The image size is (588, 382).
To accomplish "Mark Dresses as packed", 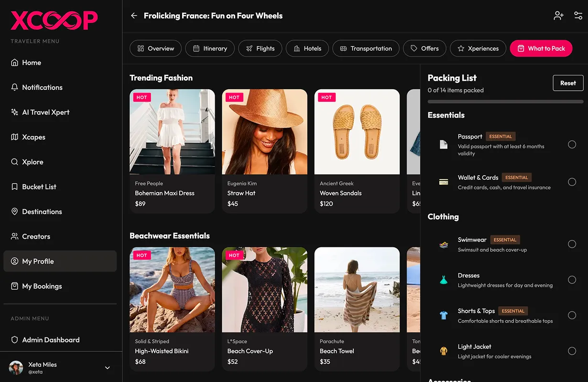I will pyautogui.click(x=572, y=280).
